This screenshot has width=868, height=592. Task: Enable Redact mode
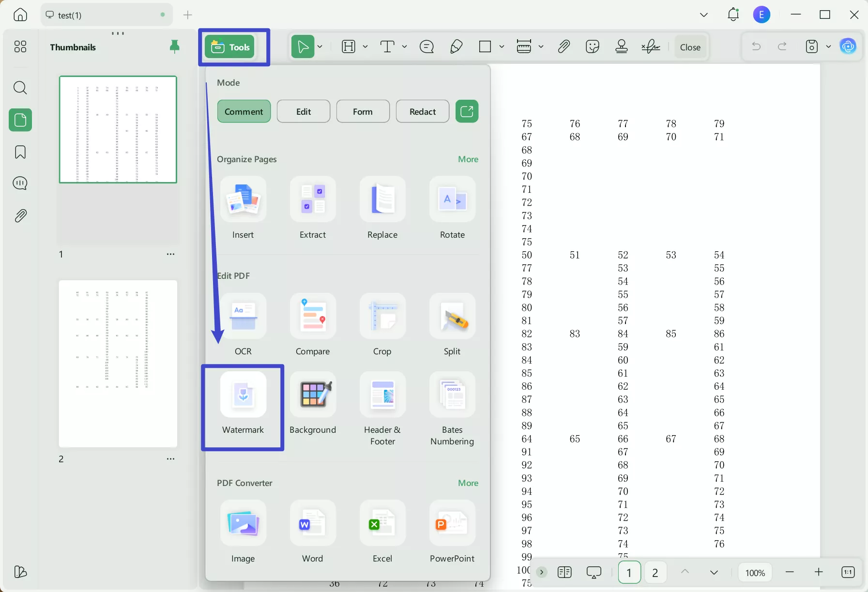point(422,111)
